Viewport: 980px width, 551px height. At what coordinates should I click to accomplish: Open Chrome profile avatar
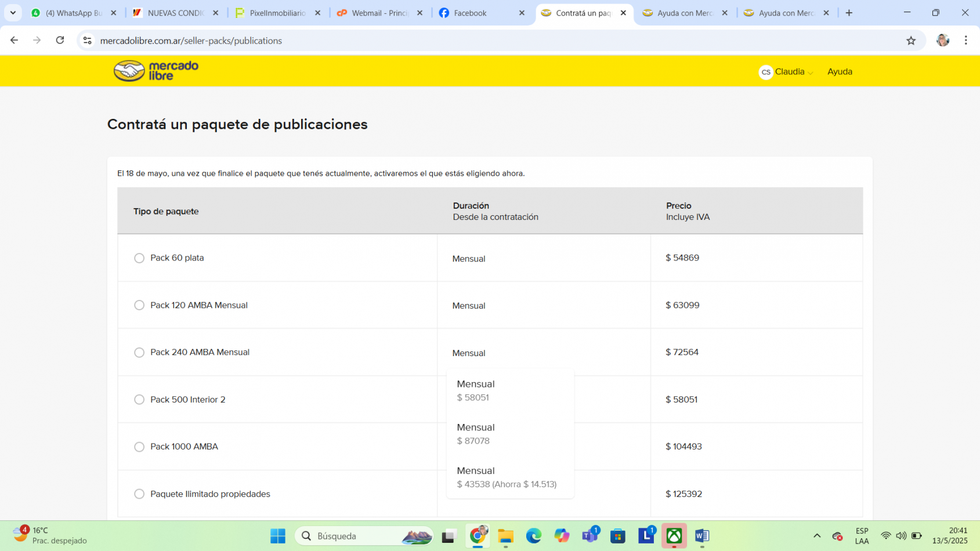point(943,40)
